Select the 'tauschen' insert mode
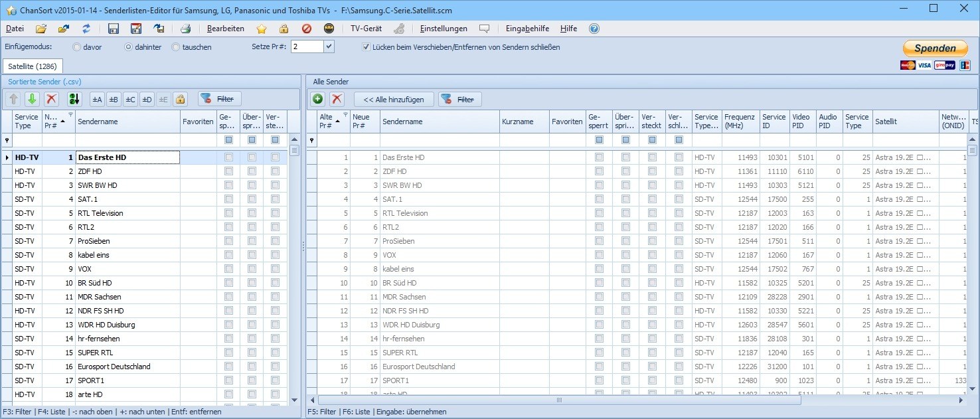Screen dimensions: 980x419 coord(191,47)
